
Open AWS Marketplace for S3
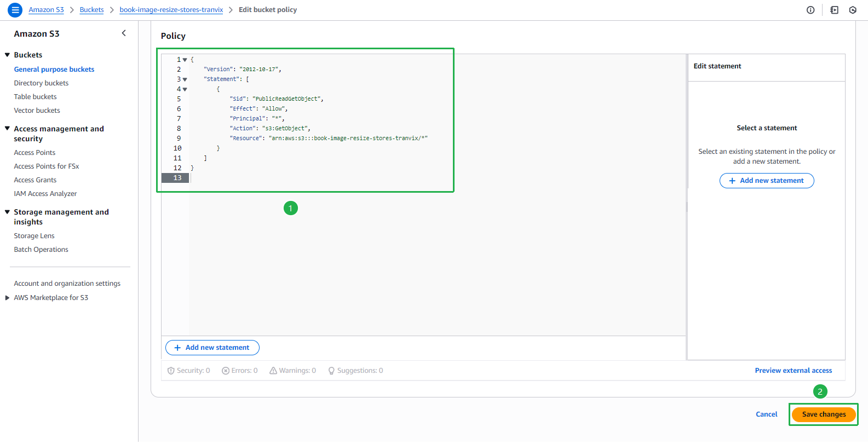pos(51,298)
